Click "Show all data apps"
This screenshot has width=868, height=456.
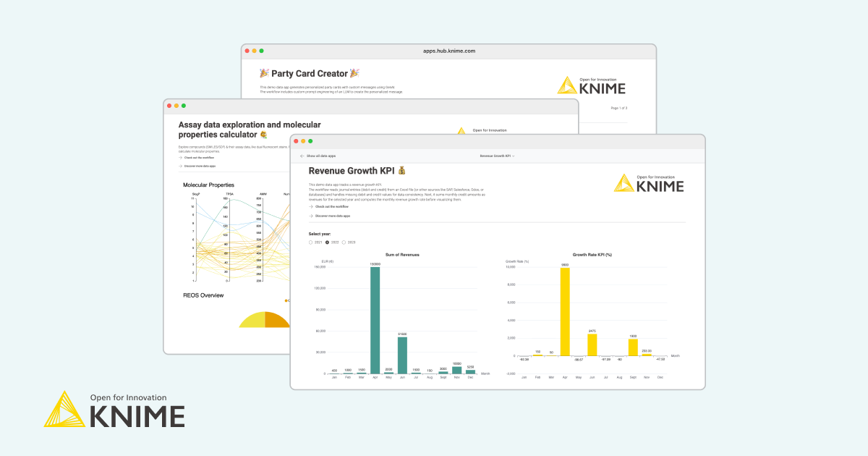tap(322, 156)
